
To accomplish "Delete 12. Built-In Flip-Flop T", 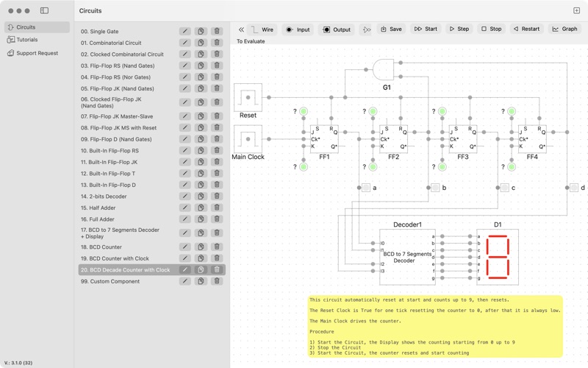I will (x=217, y=174).
